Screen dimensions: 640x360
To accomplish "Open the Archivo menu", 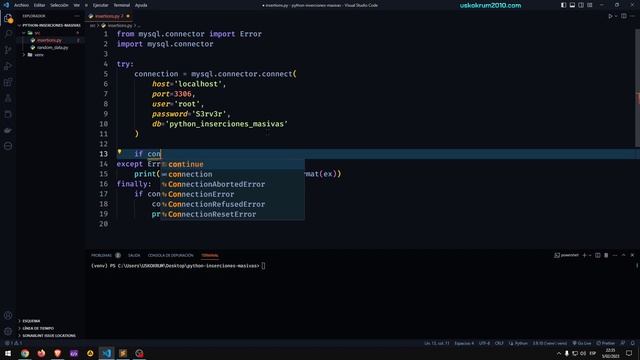I will (21, 5).
